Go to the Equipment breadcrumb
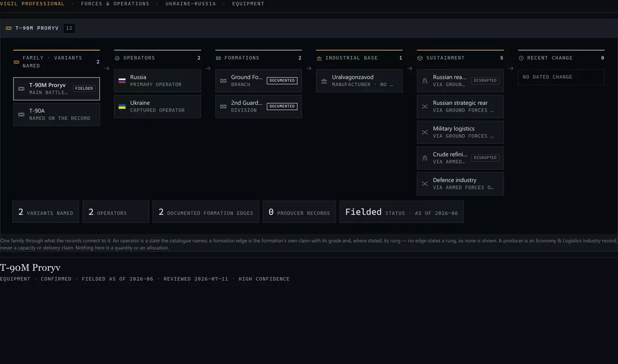Screen dimensions: 618x364 [x=248, y=4]
